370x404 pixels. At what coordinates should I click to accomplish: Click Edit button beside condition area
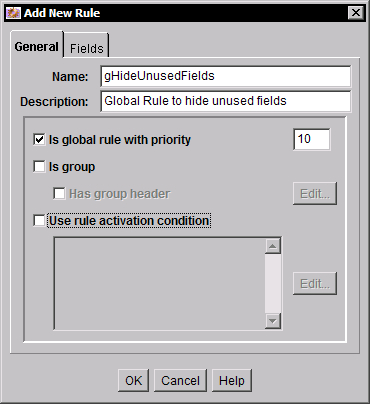[x=315, y=283]
